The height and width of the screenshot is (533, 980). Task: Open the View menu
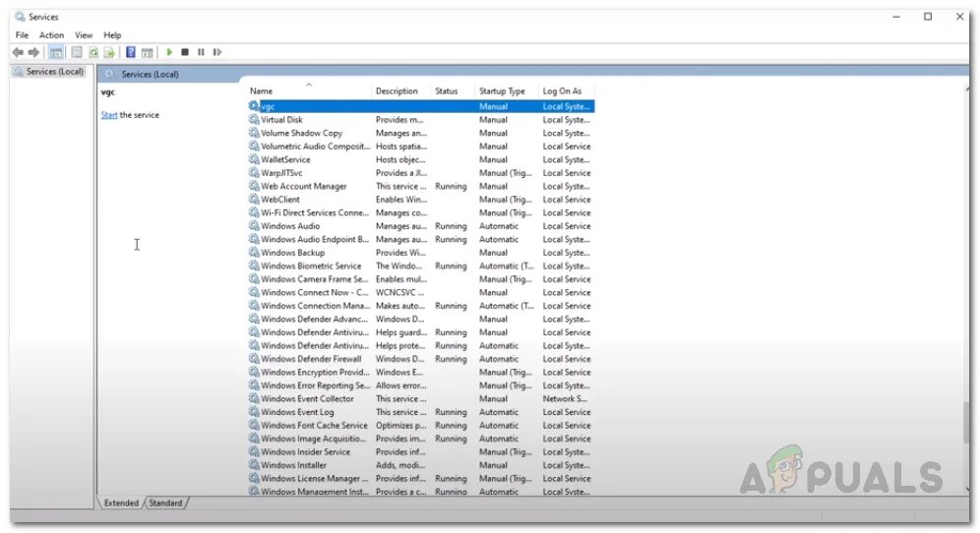pos(84,35)
